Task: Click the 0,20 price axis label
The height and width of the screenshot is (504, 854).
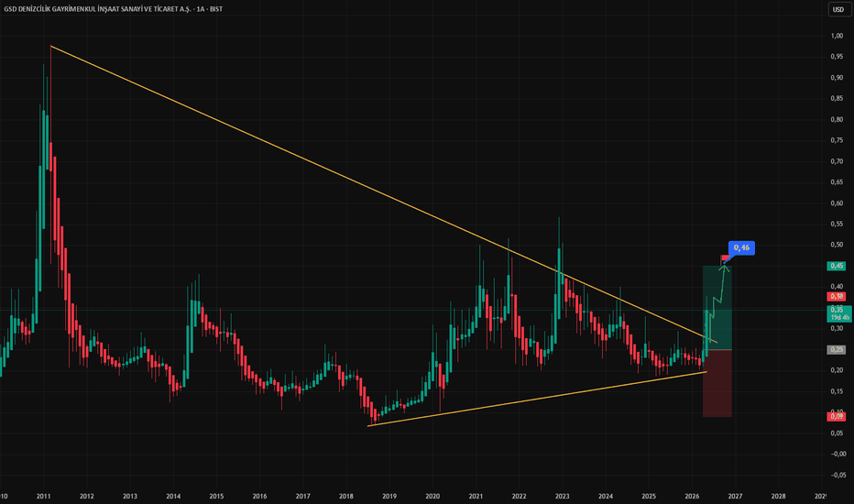Action: click(837, 370)
